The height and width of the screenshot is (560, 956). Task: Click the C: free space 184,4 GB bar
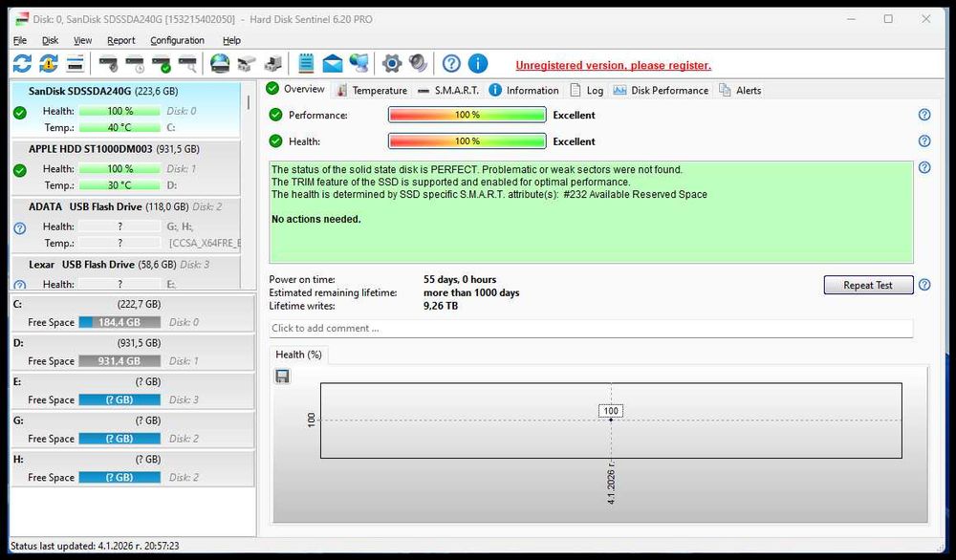point(119,322)
